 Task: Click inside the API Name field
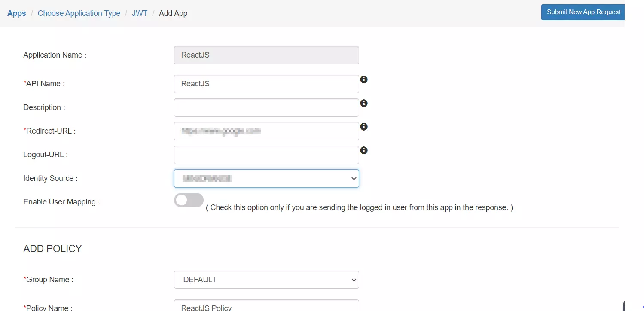coord(266,83)
